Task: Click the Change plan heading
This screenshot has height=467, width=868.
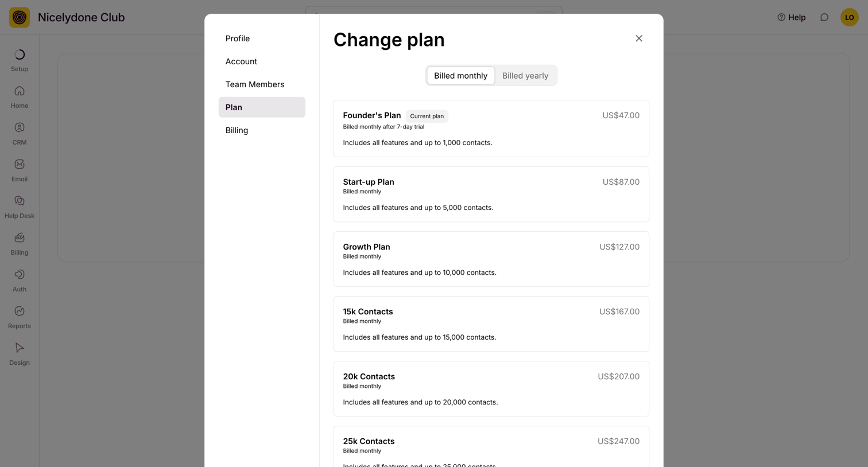Action: (389, 40)
